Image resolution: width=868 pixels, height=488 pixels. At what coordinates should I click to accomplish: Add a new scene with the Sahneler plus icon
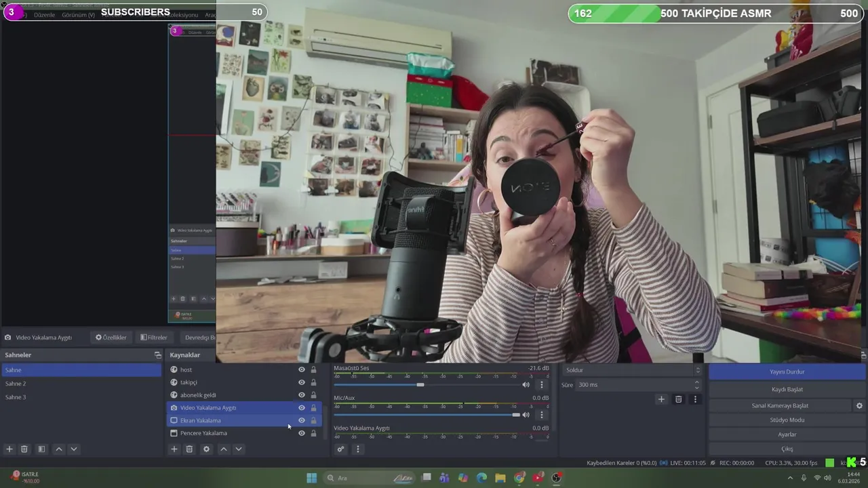coord(9,449)
